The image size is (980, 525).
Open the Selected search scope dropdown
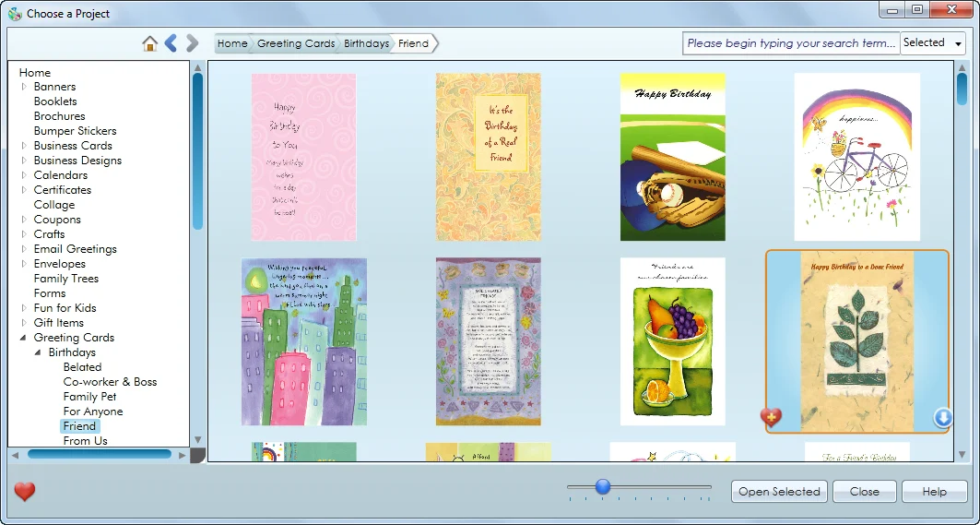[932, 43]
